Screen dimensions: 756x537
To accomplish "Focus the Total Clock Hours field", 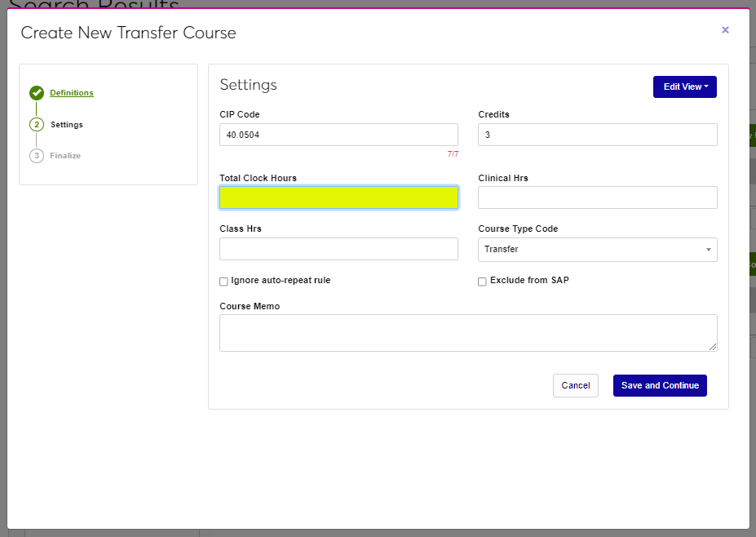I will tap(338, 197).
